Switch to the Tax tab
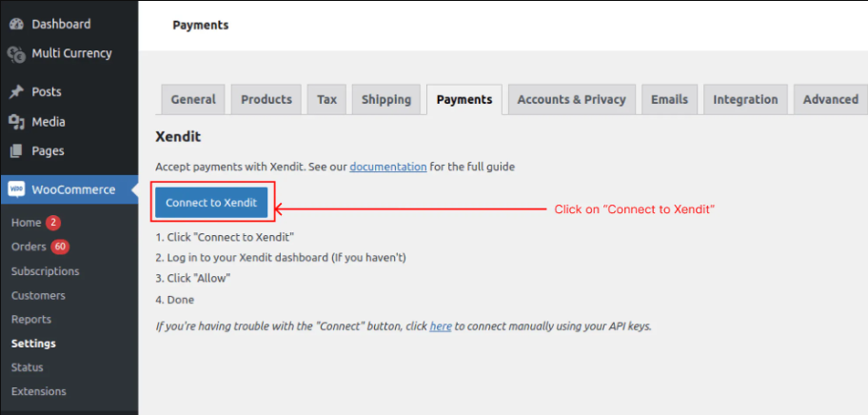The height and width of the screenshot is (415, 868). [x=326, y=100]
